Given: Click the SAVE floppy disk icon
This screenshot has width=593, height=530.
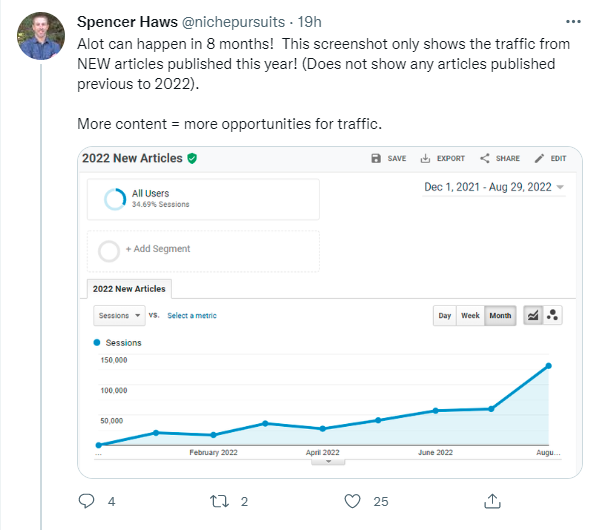Looking at the screenshot, I should pyautogui.click(x=376, y=158).
